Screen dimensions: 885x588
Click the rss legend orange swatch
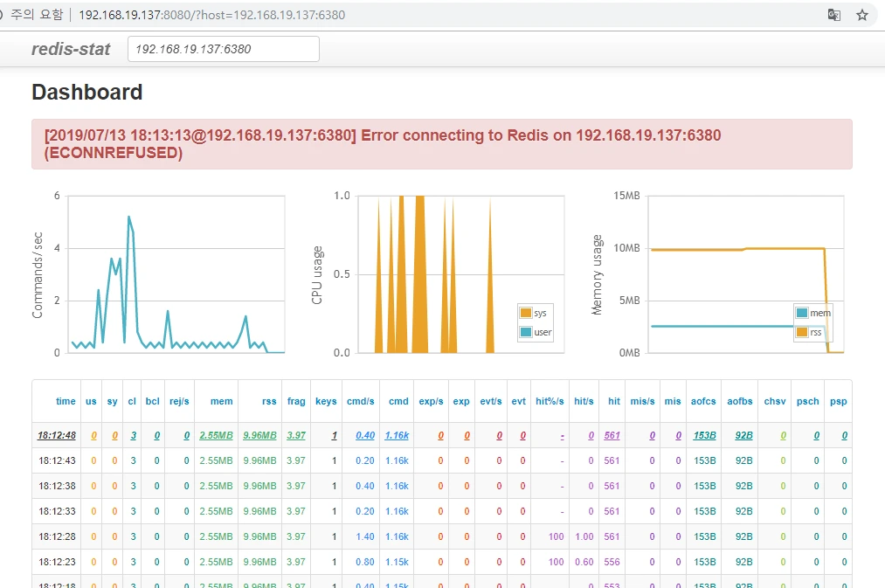pos(801,332)
